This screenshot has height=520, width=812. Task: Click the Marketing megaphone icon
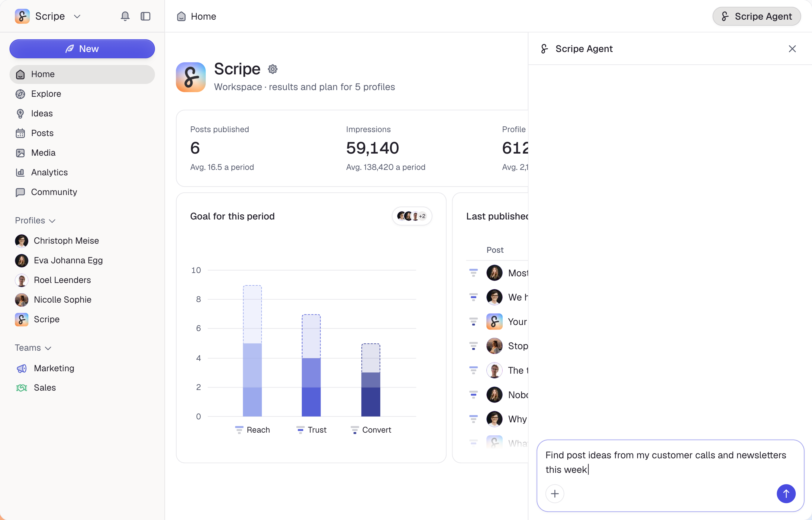coord(21,369)
